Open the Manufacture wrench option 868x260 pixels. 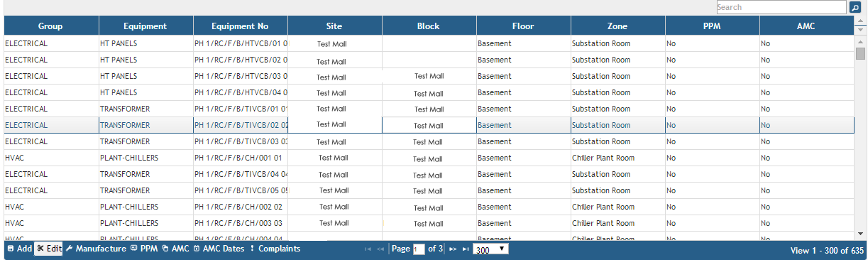(x=96, y=249)
